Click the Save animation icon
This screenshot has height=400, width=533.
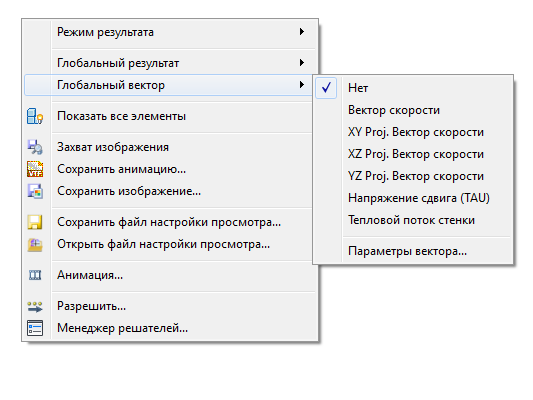[35, 169]
